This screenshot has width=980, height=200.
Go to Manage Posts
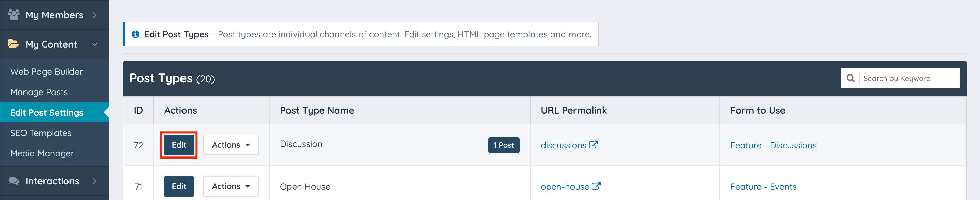coord(39,92)
